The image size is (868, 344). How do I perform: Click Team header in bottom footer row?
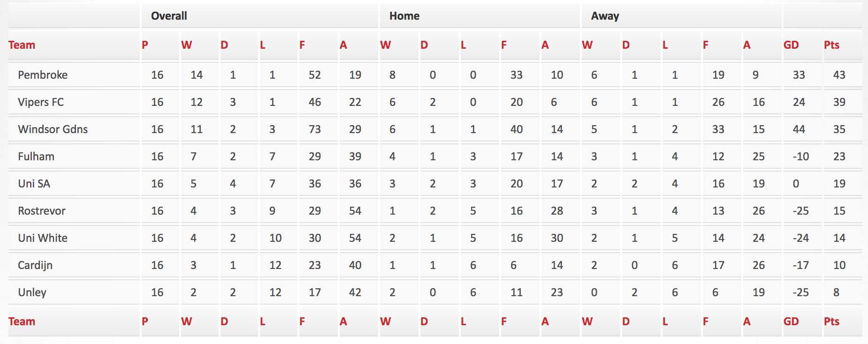coord(22,322)
